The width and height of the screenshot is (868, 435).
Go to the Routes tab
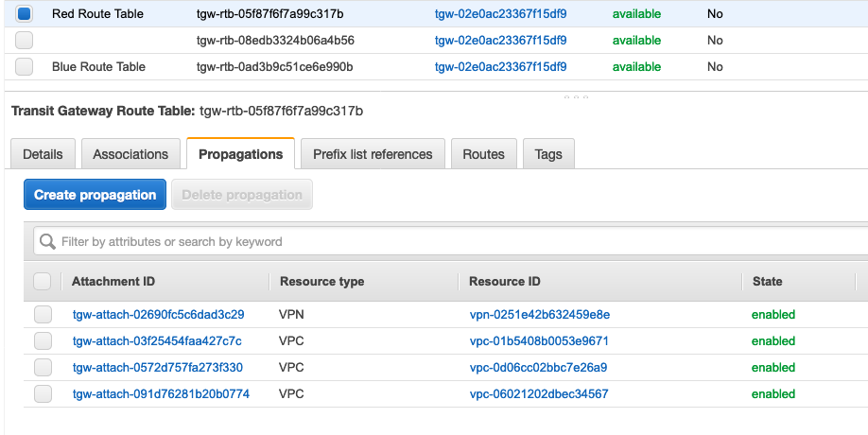(483, 154)
